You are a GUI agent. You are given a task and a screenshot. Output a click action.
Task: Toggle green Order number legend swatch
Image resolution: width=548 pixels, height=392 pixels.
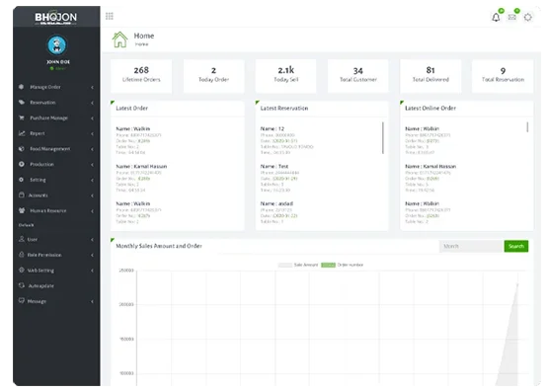[x=328, y=265]
